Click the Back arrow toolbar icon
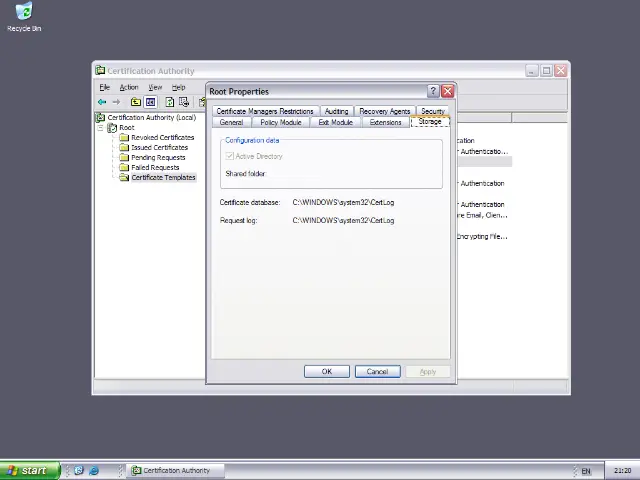The width and height of the screenshot is (640, 480). tap(102, 102)
